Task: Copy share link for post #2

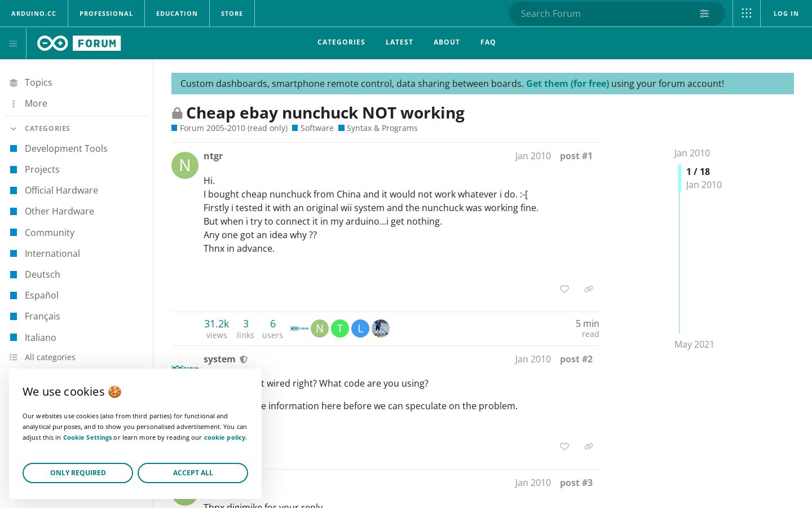Action: click(589, 446)
